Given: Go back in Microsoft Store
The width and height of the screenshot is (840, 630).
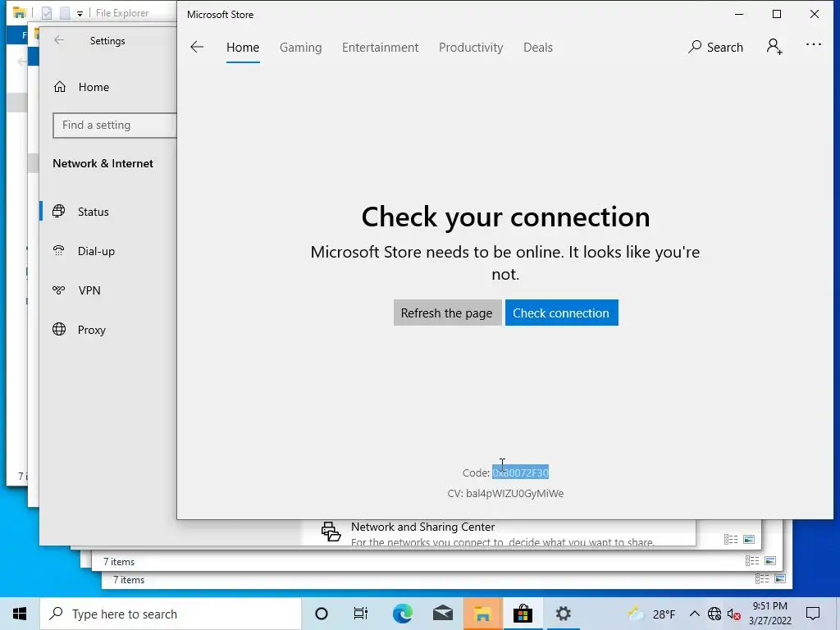Looking at the screenshot, I should (197, 47).
